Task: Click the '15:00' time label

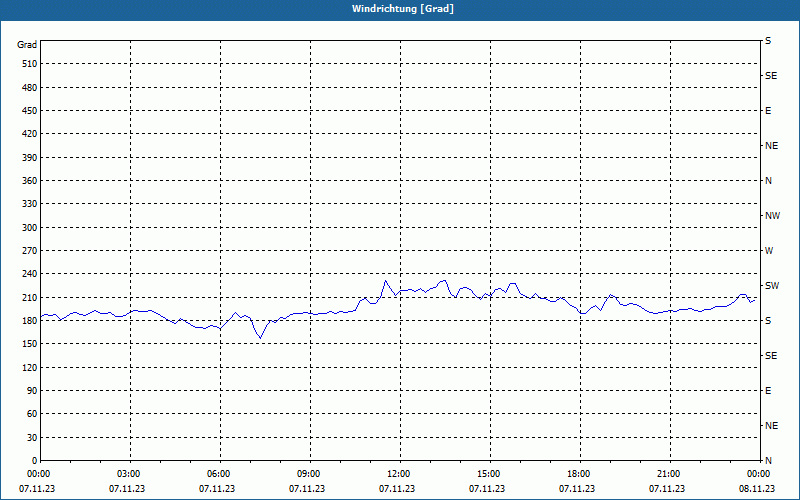Action: pyautogui.click(x=490, y=474)
